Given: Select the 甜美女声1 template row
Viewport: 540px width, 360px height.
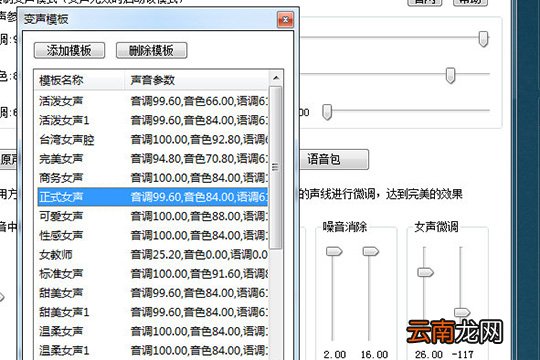Looking at the screenshot, I should [x=152, y=312].
